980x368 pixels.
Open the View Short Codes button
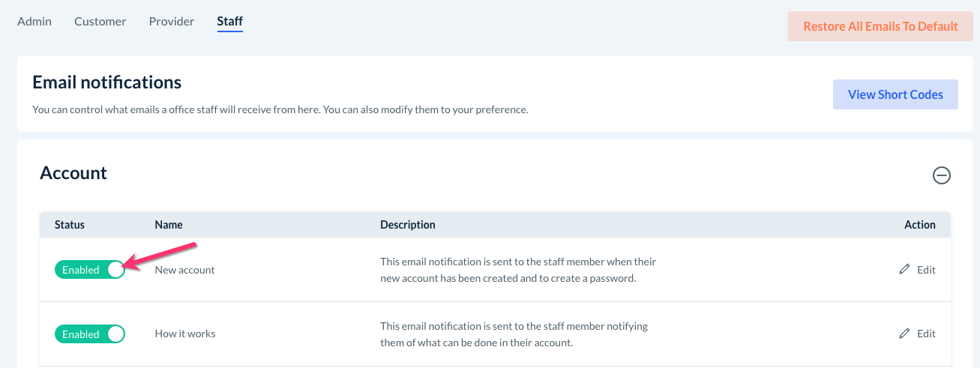point(895,94)
